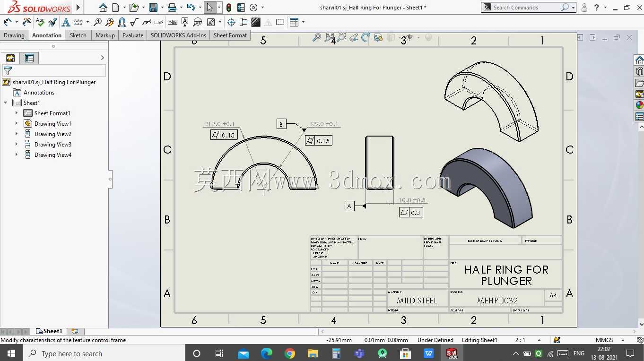Open the unit system MMGS dropdown
Screen dimensions: 644x361
pyautogui.click(x=622, y=340)
